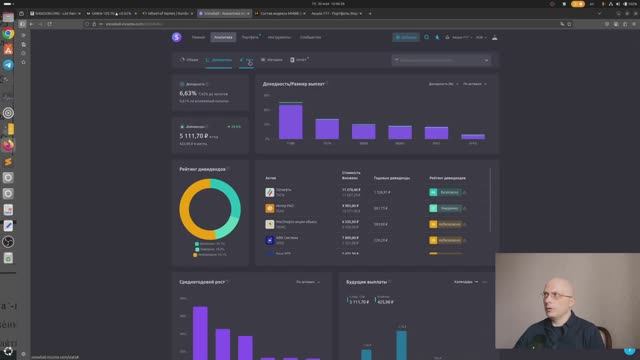This screenshot has width=640, height=360.
Task: Click the 5 111,70 ₽ dividends value
Action: (x=194, y=136)
